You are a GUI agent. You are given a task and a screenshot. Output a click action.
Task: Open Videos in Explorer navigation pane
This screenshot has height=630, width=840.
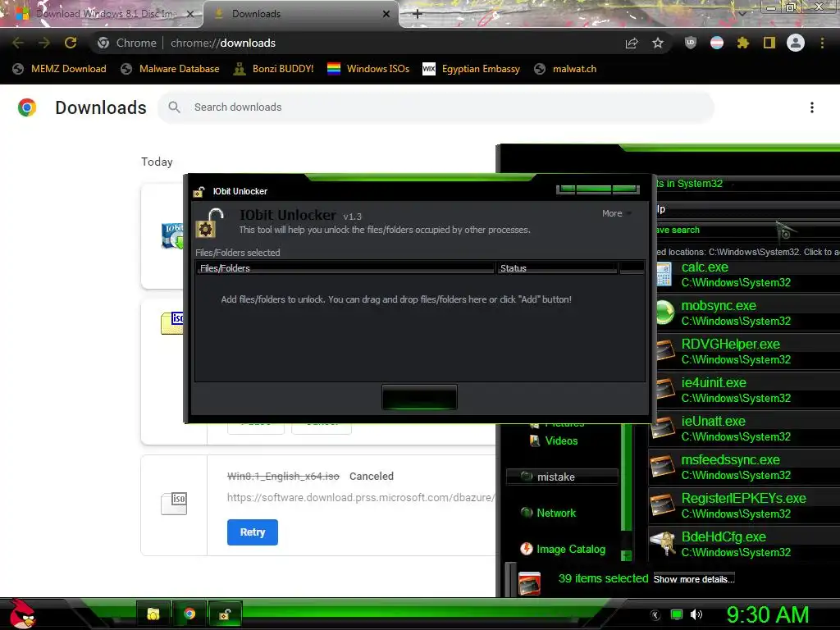pyautogui.click(x=554, y=441)
